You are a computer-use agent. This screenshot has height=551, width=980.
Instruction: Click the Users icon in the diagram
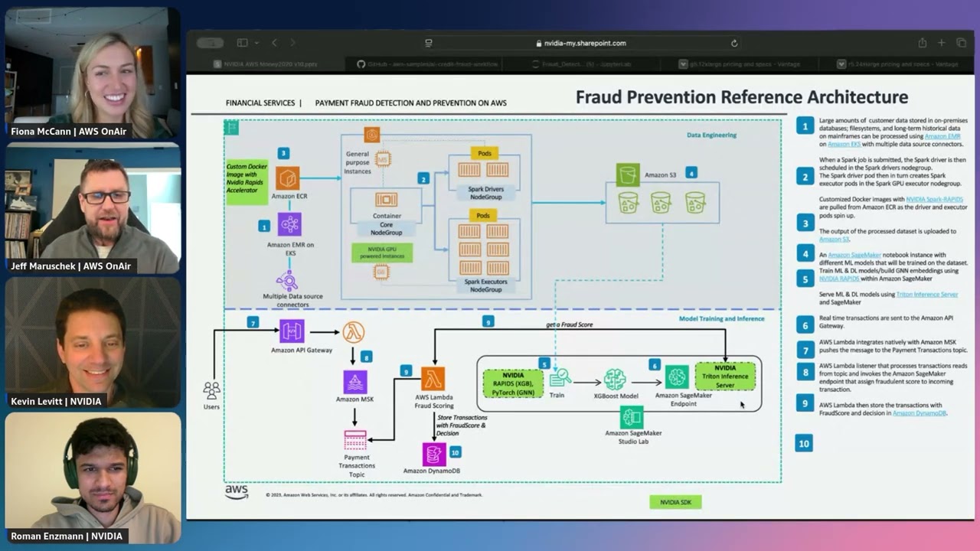[x=211, y=390]
